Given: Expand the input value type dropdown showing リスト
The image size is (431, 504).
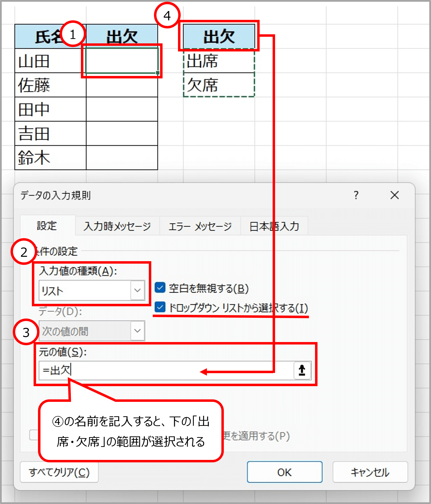Looking at the screenshot, I should [x=137, y=291].
